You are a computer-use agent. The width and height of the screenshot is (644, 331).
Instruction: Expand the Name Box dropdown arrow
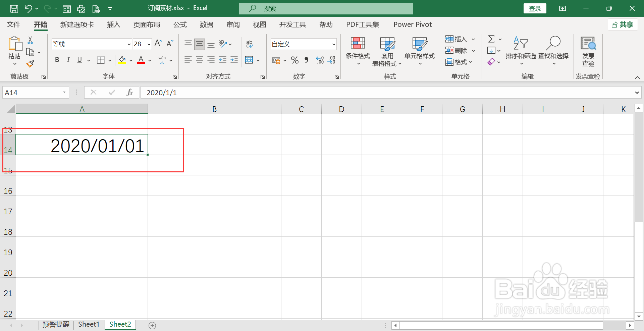point(64,93)
